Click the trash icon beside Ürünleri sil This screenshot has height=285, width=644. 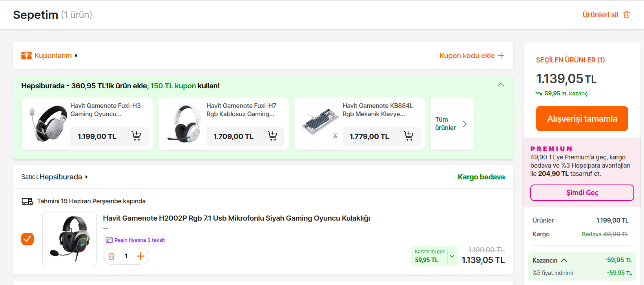(x=627, y=15)
